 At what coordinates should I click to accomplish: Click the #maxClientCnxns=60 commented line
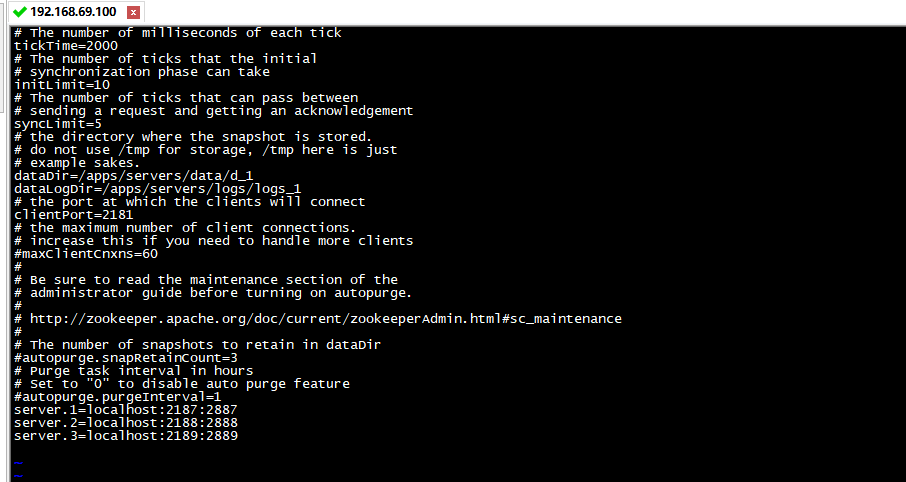(85, 253)
